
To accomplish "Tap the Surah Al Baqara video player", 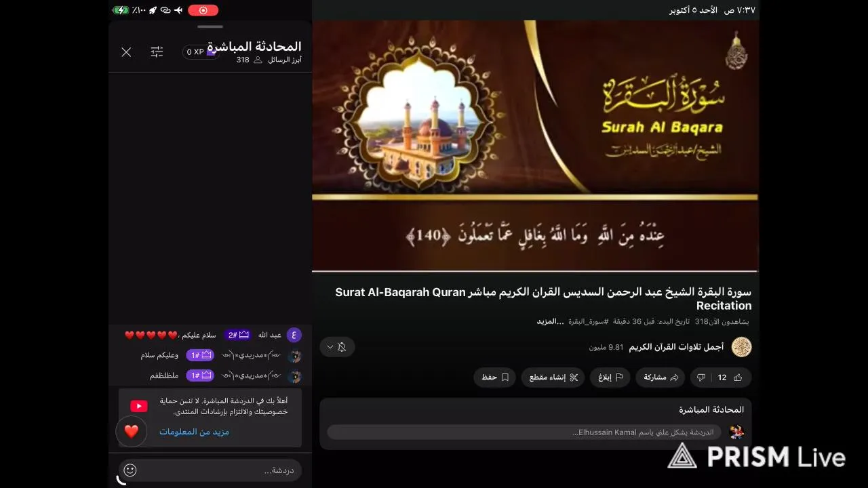I will [x=535, y=146].
